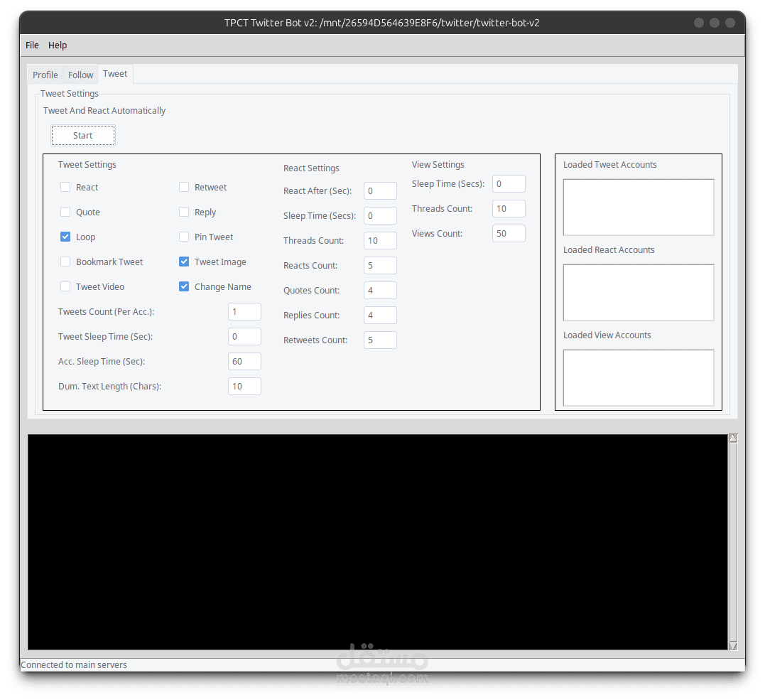Open the File menu
The width and height of the screenshot is (765, 700).
32,45
